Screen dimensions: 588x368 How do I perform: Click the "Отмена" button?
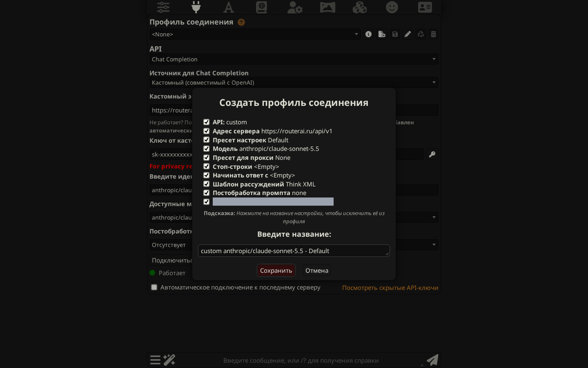(x=317, y=270)
